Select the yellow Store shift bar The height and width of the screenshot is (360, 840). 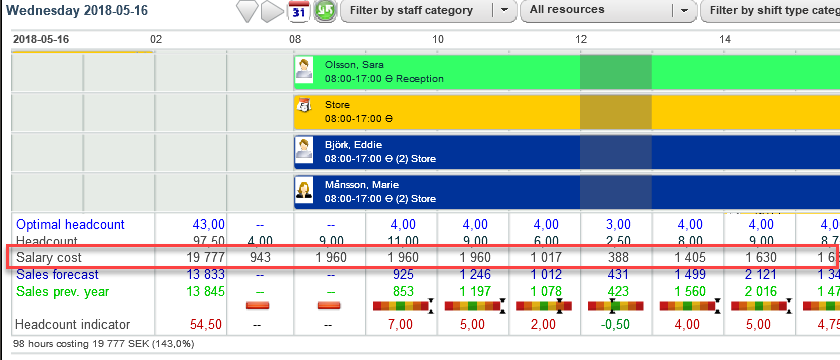tap(567, 111)
